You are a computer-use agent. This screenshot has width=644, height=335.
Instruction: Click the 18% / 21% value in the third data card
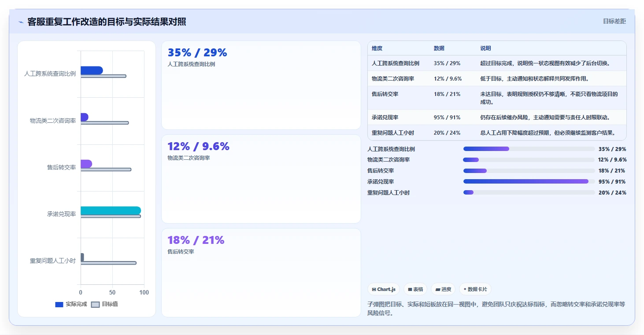tap(196, 240)
